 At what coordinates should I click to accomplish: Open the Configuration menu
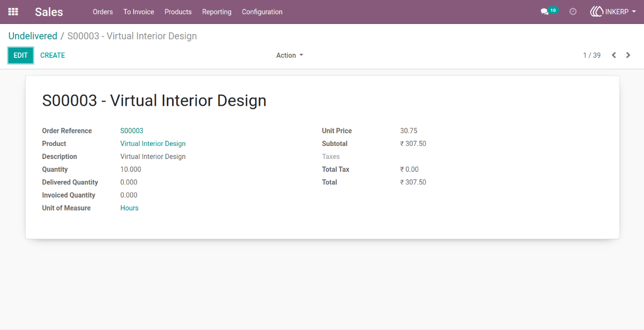(x=262, y=11)
